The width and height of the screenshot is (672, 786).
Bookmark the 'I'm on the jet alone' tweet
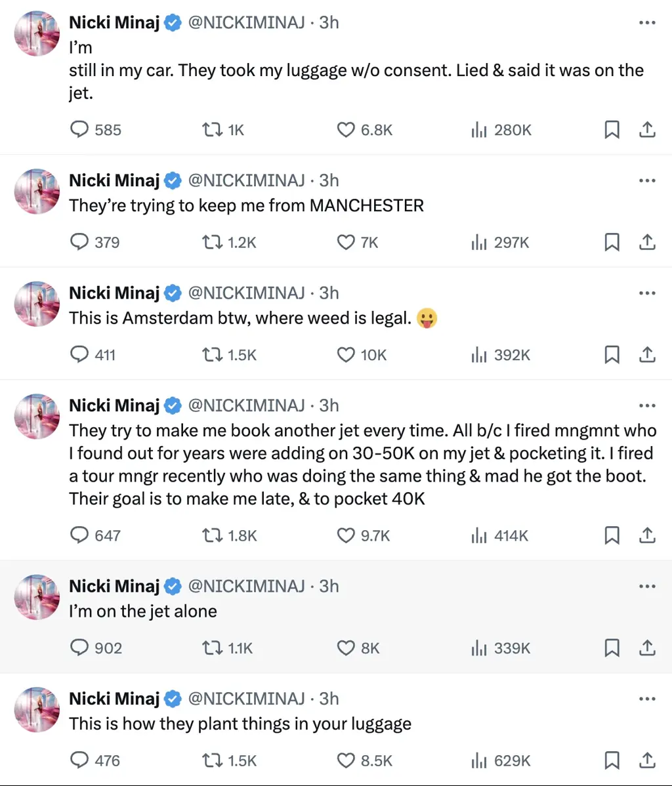[x=612, y=648]
